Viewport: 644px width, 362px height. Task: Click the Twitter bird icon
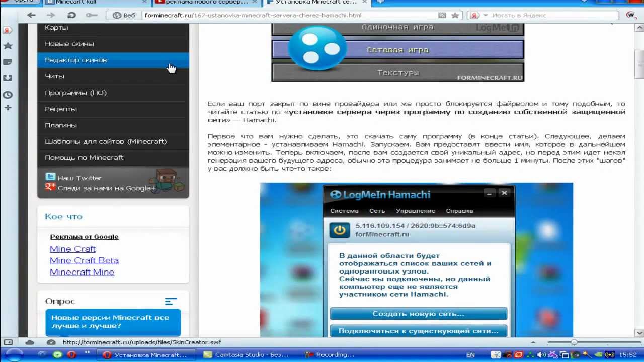[50, 177]
